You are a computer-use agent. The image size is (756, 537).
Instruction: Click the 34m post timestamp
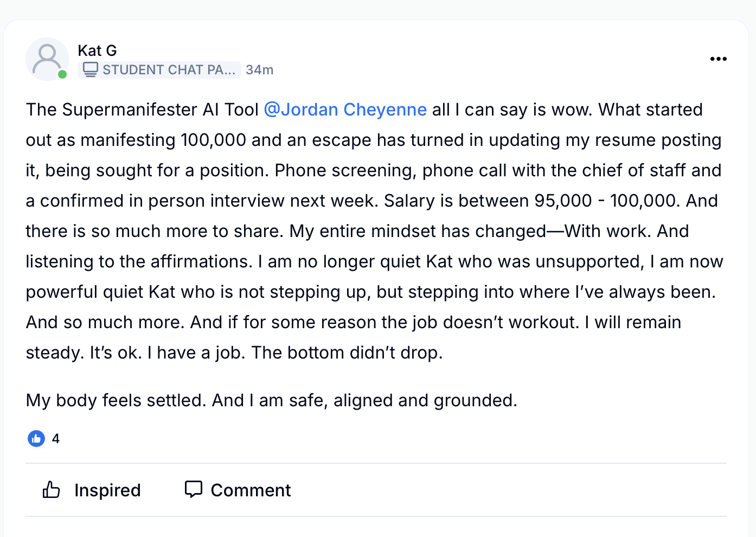[x=259, y=70]
